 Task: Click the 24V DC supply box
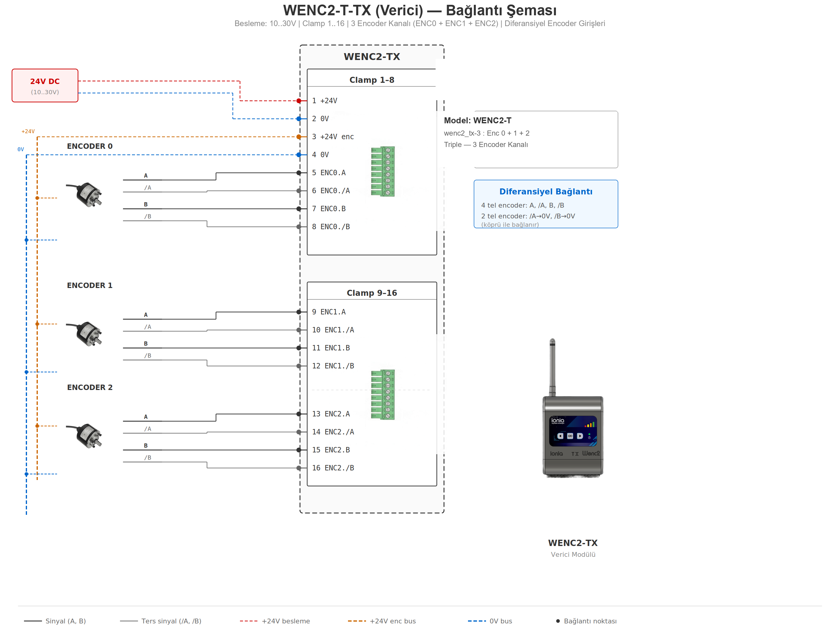pyautogui.click(x=45, y=85)
